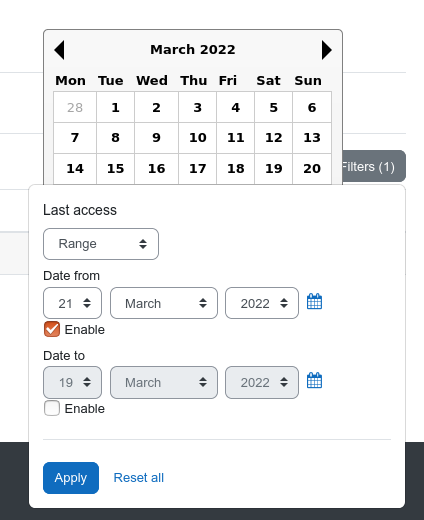This screenshot has width=424, height=520.
Task: Open calendar picker for Date from
Action: tap(314, 302)
